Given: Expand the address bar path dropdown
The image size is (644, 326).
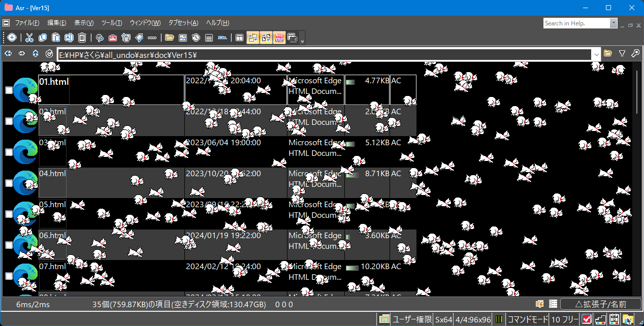Looking at the screenshot, I should (x=596, y=54).
